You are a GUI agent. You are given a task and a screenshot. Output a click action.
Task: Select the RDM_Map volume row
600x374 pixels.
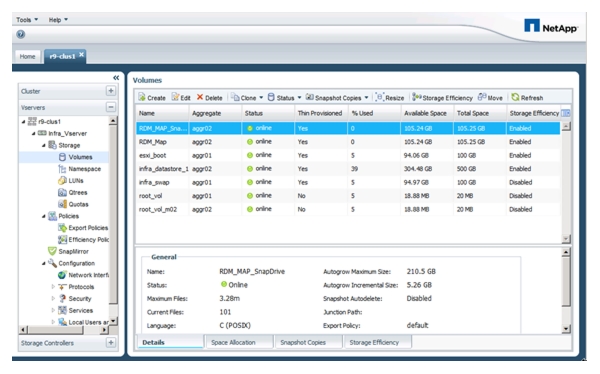pyautogui.click(x=348, y=142)
